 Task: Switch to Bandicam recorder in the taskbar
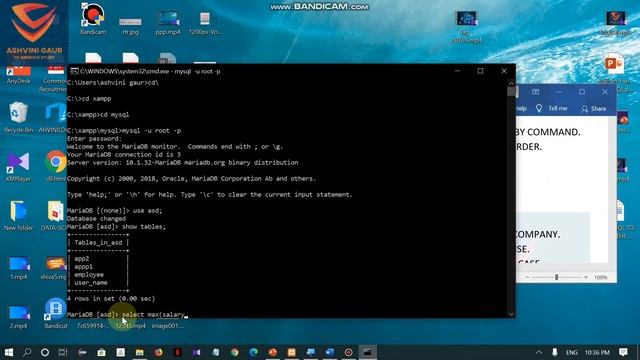pos(348,352)
